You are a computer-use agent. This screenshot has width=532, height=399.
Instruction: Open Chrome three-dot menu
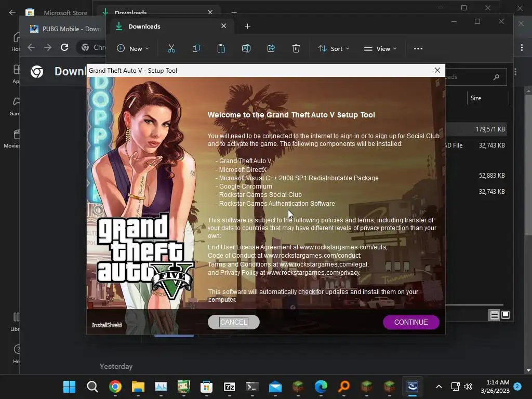click(x=522, y=47)
